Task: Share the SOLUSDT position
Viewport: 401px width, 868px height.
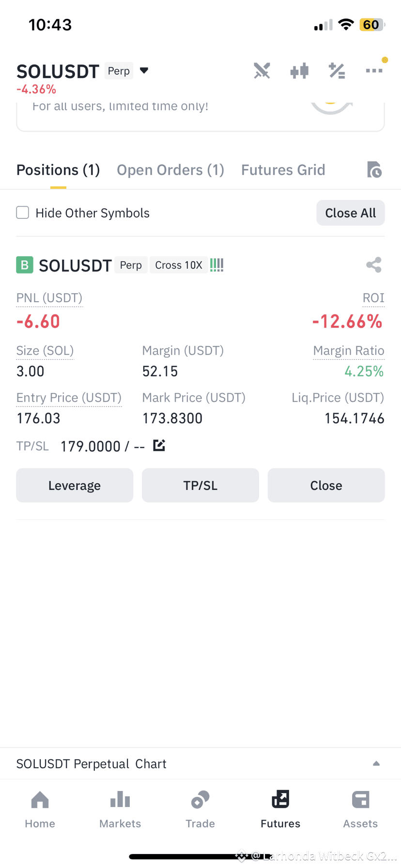Action: click(x=374, y=265)
